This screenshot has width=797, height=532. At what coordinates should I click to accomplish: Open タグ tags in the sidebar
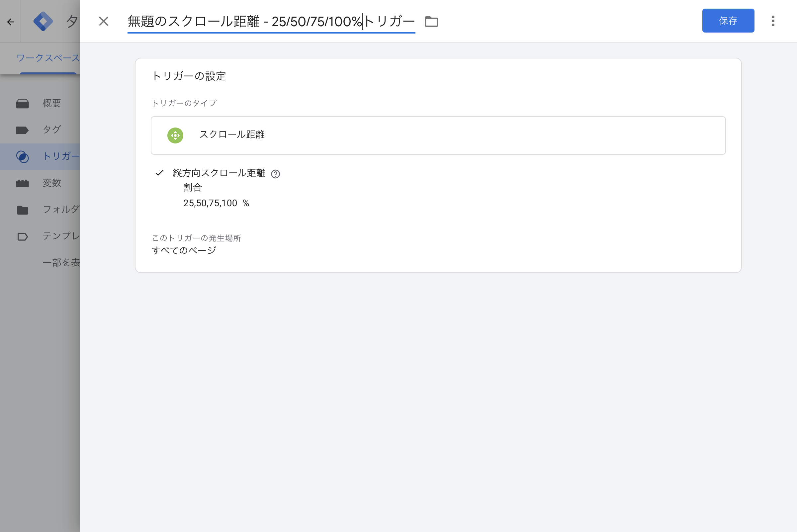[40, 130]
